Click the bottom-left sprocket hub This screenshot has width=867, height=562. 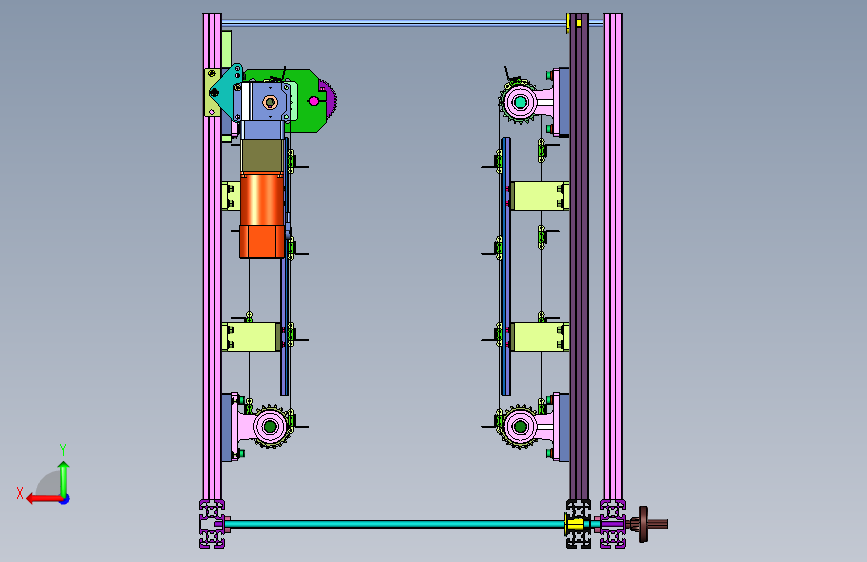[270, 426]
